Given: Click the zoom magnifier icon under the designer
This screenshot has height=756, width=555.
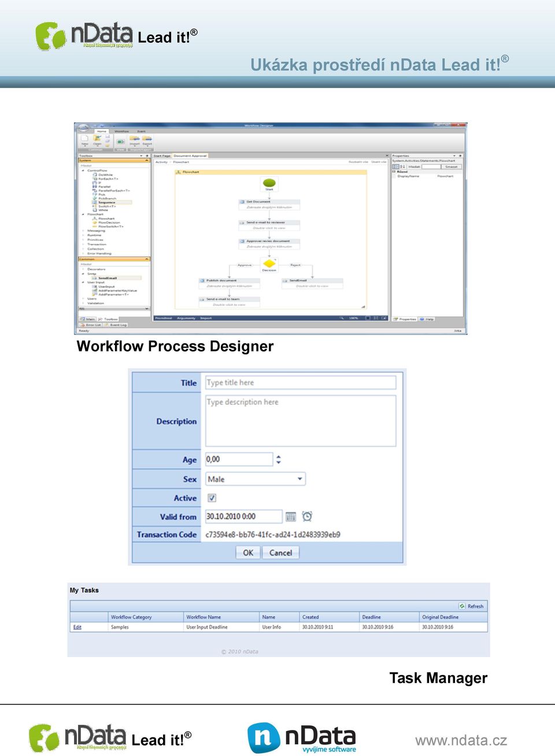Looking at the screenshot, I should [x=342, y=318].
